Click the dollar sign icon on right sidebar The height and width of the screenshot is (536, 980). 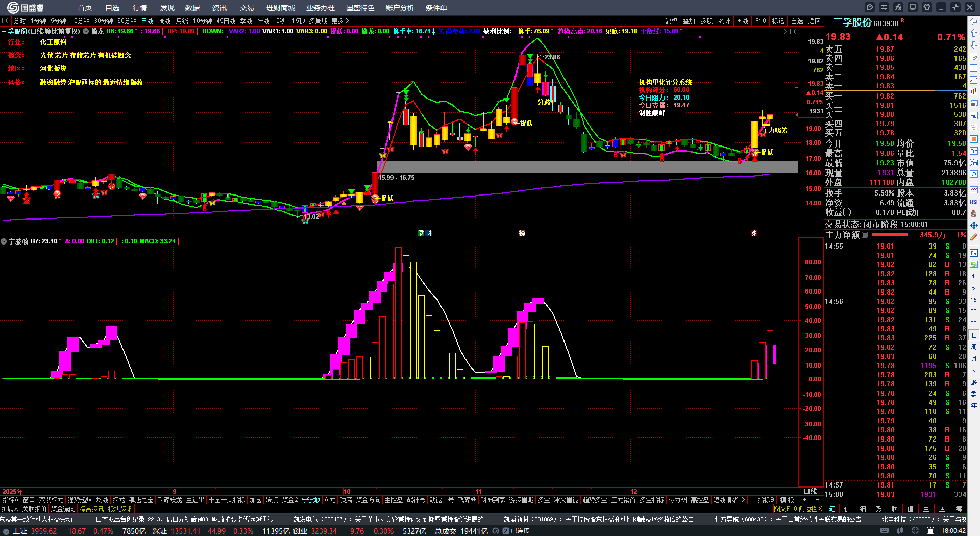pyautogui.click(x=974, y=213)
